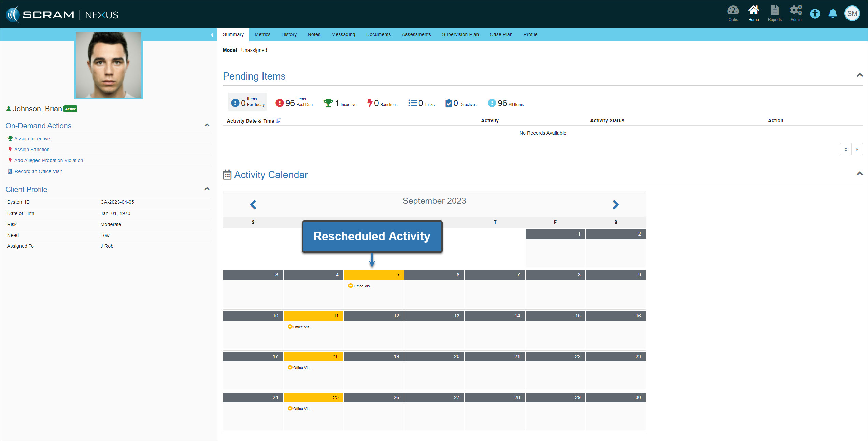
Task: Collapse the Client Profile panel
Action: 207,189
